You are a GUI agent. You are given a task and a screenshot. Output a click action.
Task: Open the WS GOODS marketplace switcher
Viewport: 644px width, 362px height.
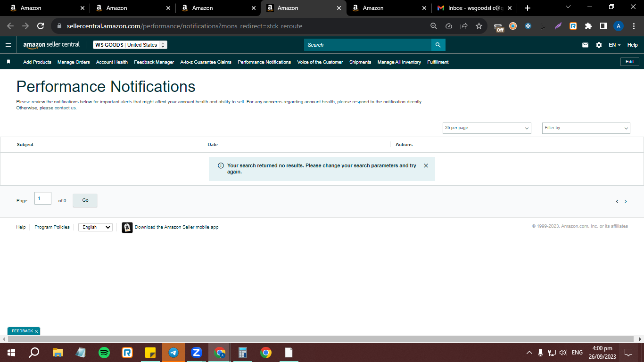[130, 45]
